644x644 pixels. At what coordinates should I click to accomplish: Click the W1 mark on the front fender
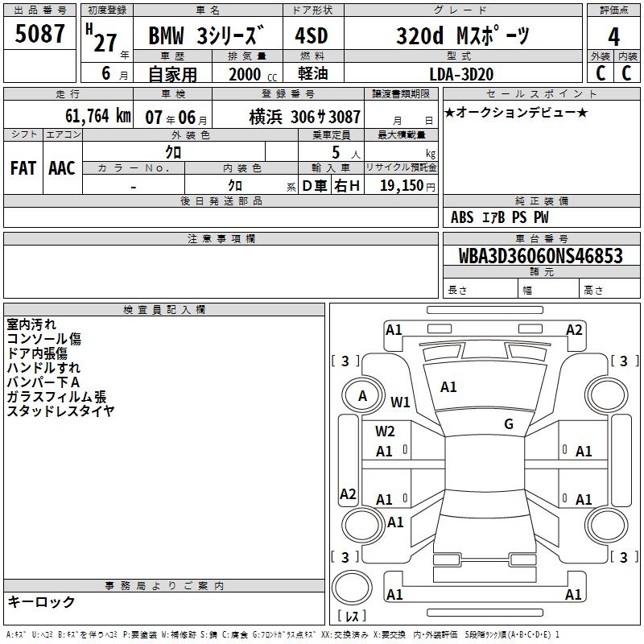(400, 402)
